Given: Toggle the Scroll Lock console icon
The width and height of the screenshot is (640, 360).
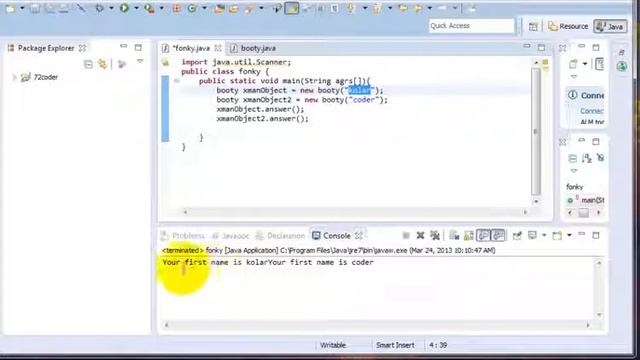Looking at the screenshot, I should [469, 236].
